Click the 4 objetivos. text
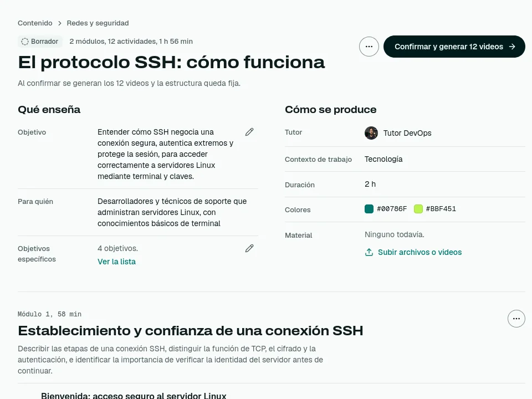 (x=117, y=248)
